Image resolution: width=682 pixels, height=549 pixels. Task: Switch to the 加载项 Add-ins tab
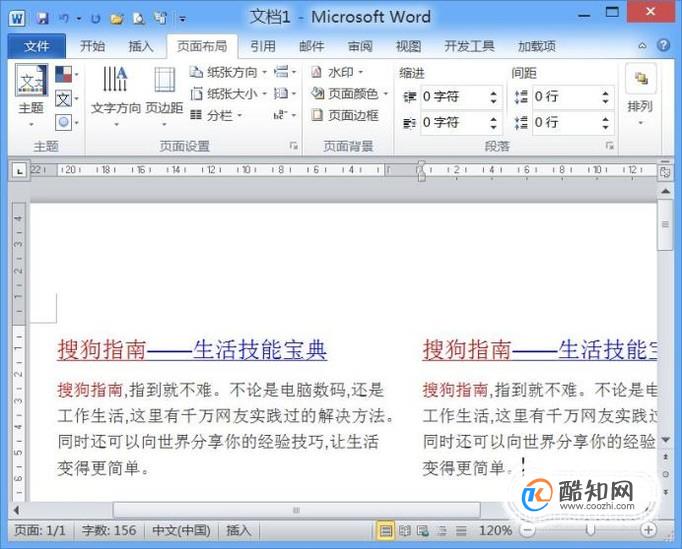[537, 46]
